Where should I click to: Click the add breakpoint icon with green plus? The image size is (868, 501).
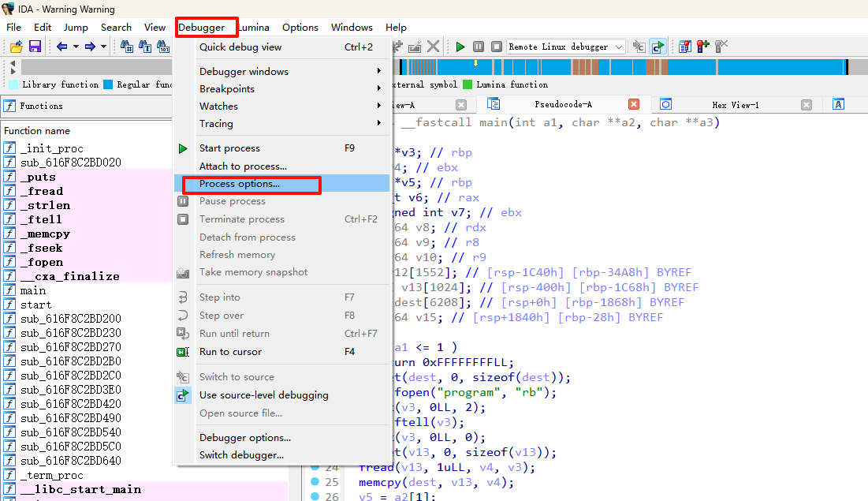(703, 47)
